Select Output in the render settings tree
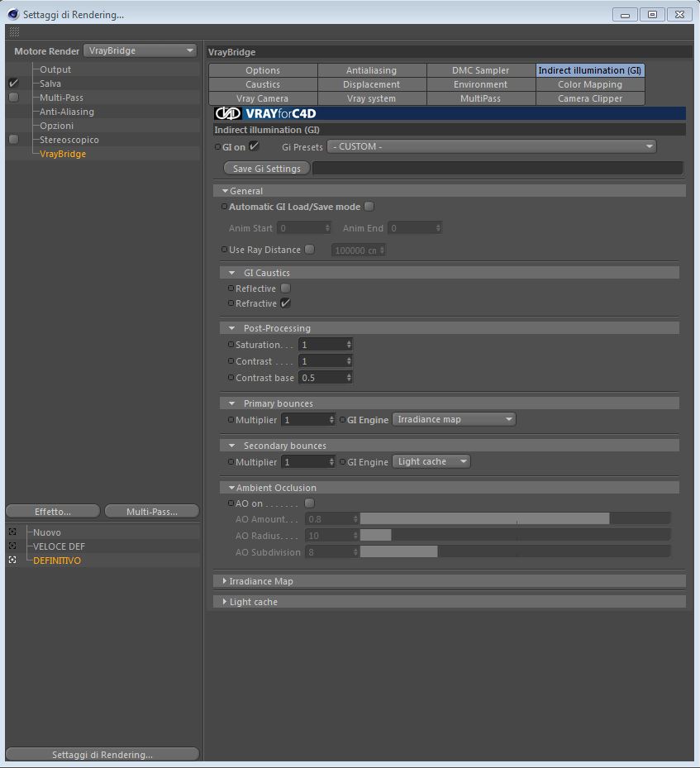700x768 pixels. point(55,69)
